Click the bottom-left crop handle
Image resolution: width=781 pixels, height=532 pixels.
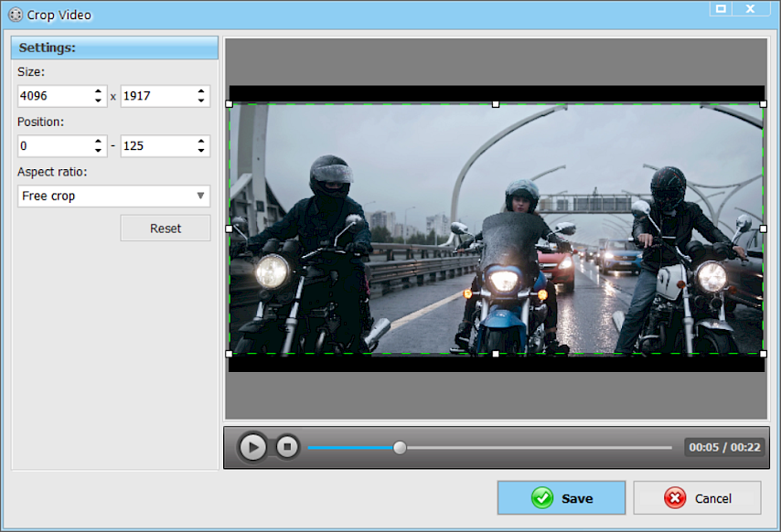[230, 354]
